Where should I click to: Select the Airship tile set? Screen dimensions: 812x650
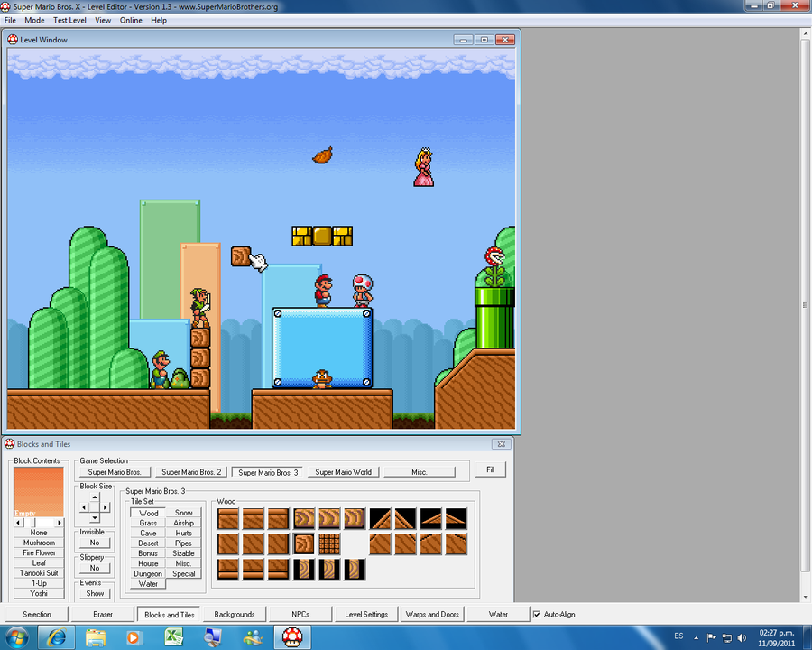coord(183,523)
